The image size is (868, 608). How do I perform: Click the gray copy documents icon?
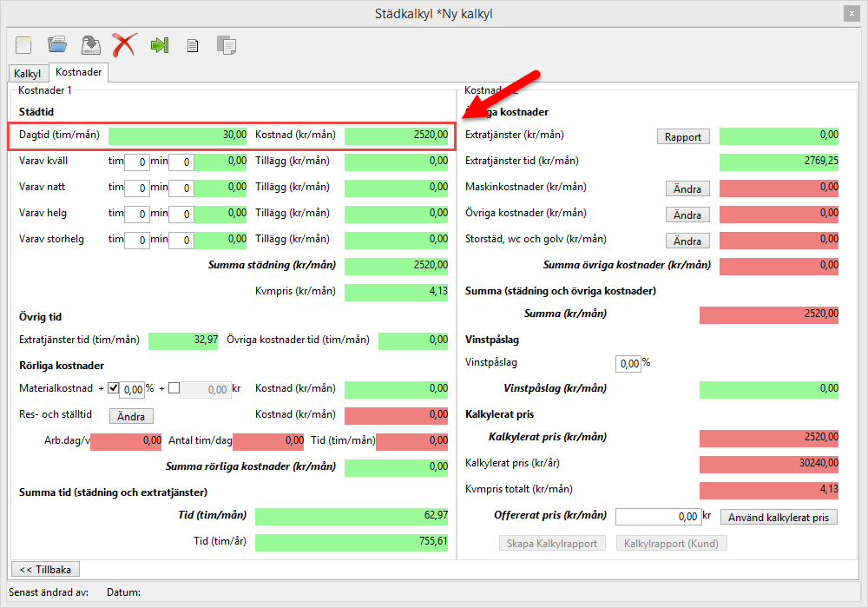(x=227, y=45)
